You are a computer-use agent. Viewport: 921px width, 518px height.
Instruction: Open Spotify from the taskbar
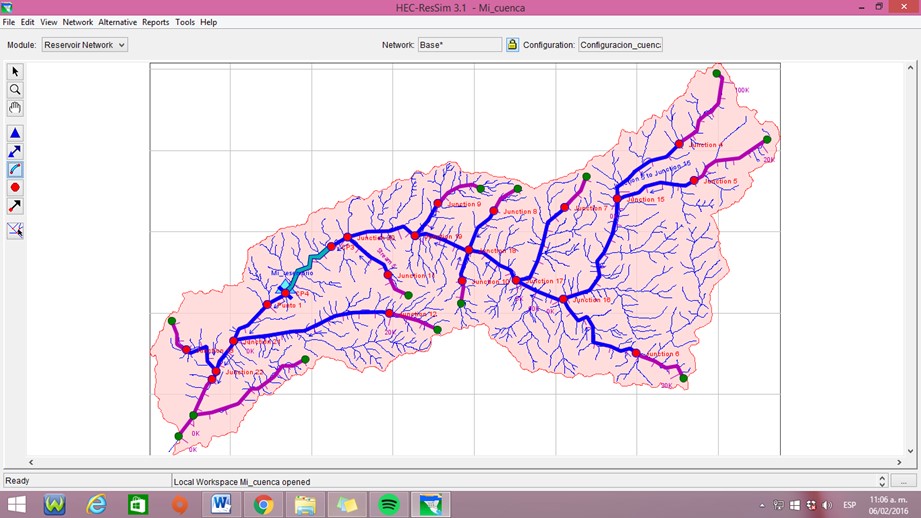point(389,504)
